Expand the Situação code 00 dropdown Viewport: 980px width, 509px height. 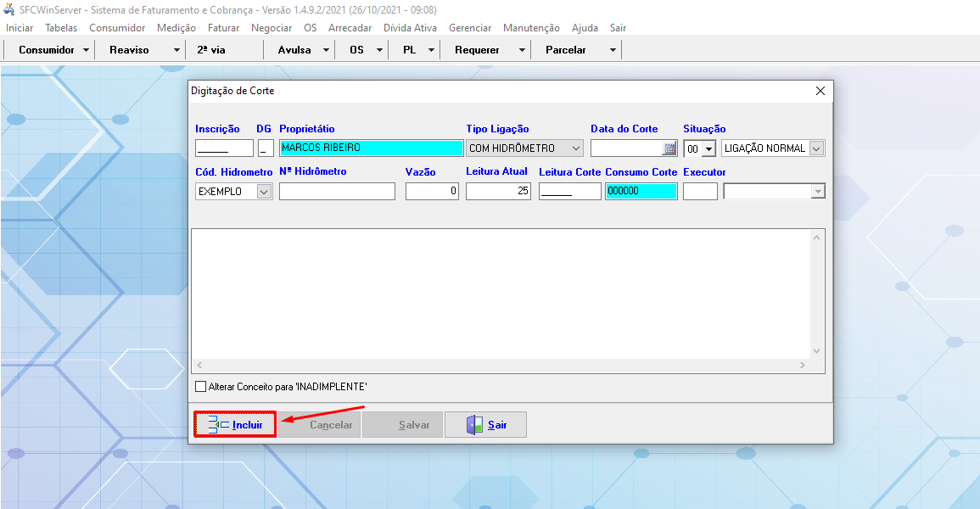(708, 149)
